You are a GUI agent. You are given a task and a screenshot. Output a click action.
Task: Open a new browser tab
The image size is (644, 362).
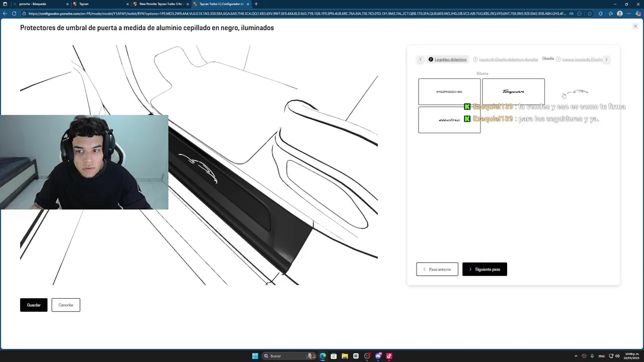(x=256, y=4)
